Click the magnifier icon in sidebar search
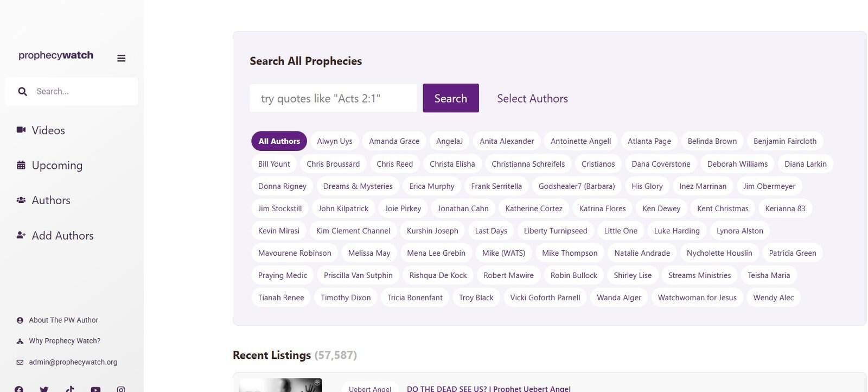The height and width of the screenshot is (392, 868). pyautogui.click(x=22, y=91)
